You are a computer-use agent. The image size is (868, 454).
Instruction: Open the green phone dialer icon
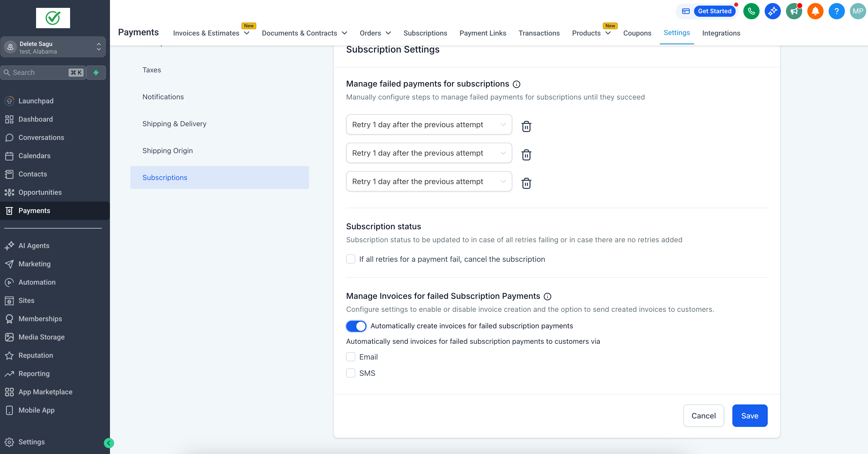tap(751, 11)
